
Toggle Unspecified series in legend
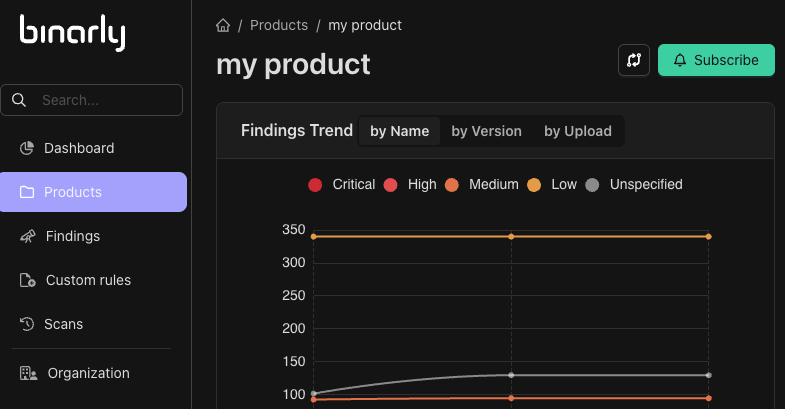(x=634, y=185)
